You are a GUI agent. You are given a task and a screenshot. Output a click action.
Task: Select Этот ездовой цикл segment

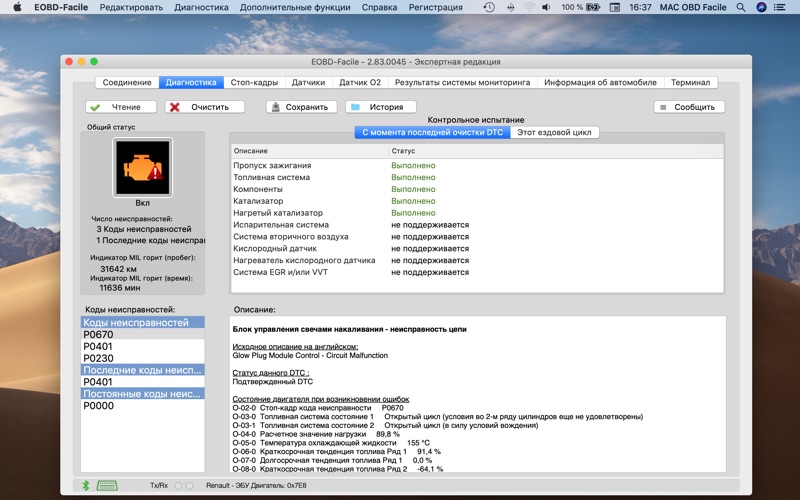click(x=555, y=132)
